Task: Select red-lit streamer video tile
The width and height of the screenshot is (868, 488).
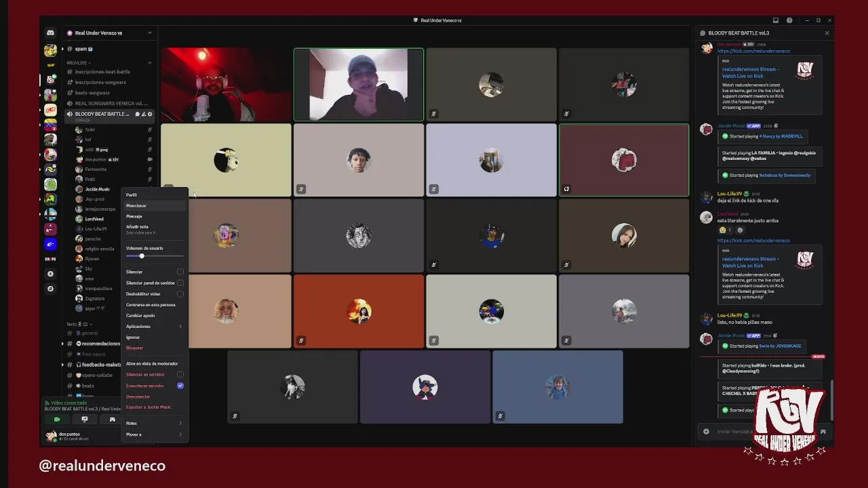Action: coord(226,85)
